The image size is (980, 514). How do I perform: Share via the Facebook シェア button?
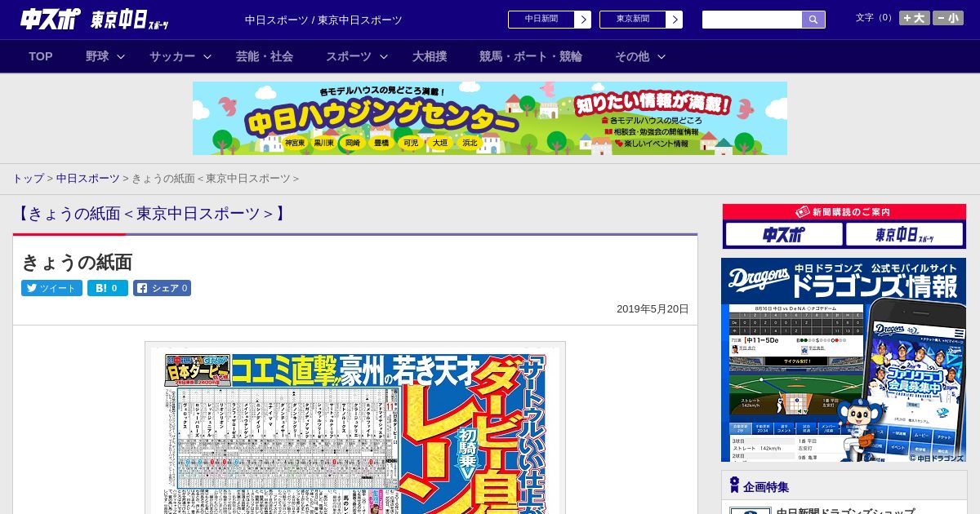pyautogui.click(x=162, y=288)
